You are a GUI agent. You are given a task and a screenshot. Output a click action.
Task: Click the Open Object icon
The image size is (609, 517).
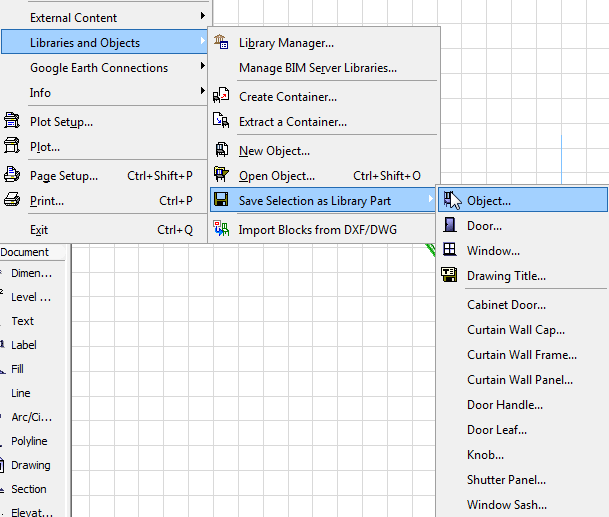pos(221,176)
